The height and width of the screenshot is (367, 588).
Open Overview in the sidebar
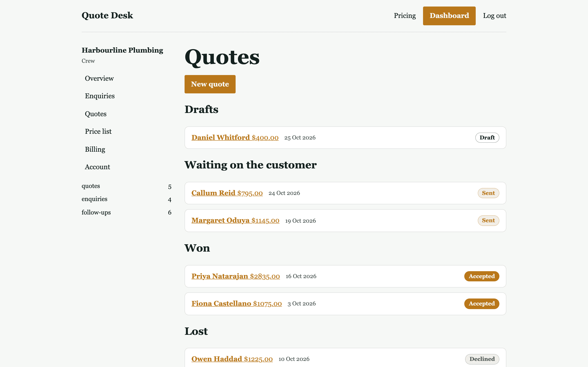pyautogui.click(x=99, y=78)
